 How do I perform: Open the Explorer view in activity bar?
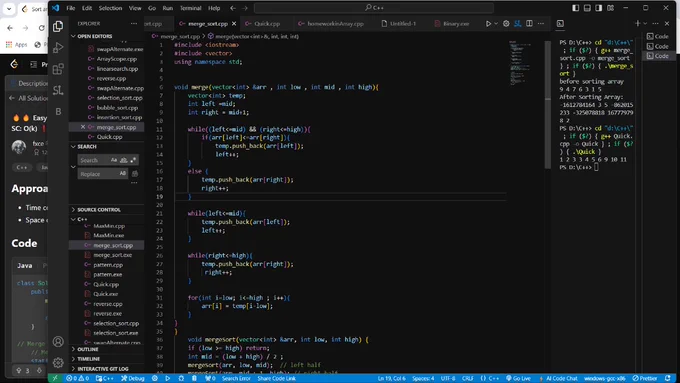(x=58, y=26)
